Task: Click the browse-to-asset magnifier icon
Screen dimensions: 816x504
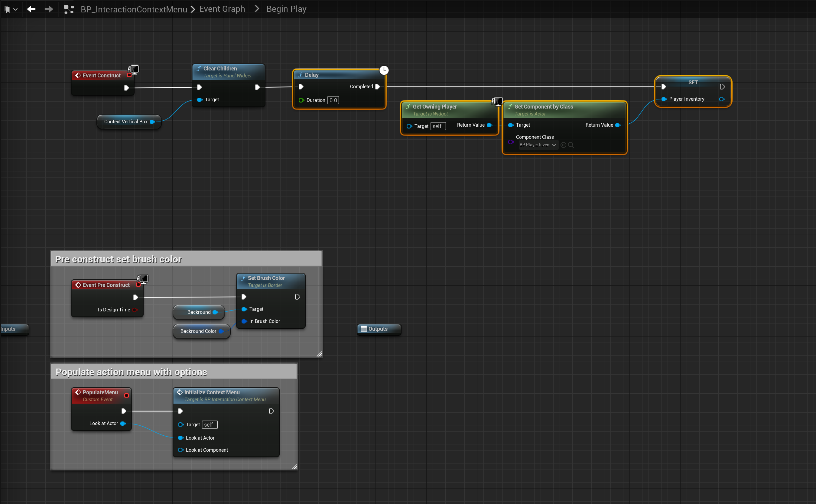Action: point(571,145)
